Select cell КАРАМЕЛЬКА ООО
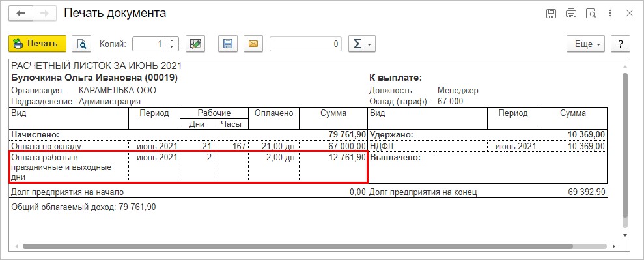Image resolution: width=644 pixels, height=260 pixels. [x=117, y=91]
